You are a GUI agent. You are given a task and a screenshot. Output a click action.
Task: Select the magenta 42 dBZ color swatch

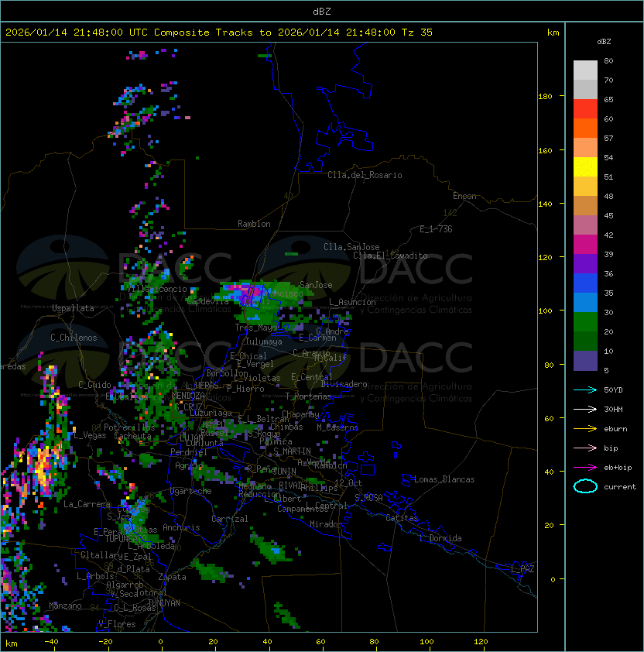pyautogui.click(x=585, y=245)
